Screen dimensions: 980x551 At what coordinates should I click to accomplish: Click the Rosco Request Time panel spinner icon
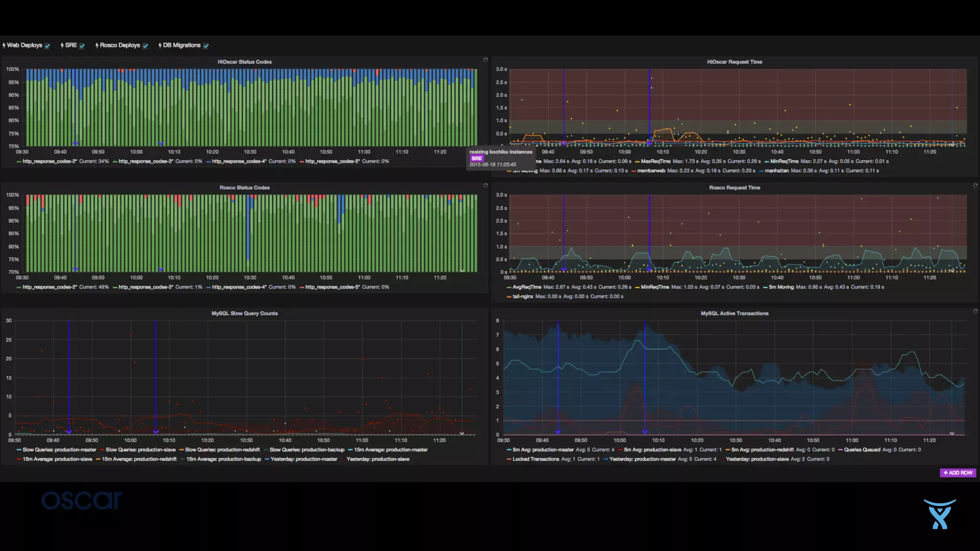click(975, 186)
